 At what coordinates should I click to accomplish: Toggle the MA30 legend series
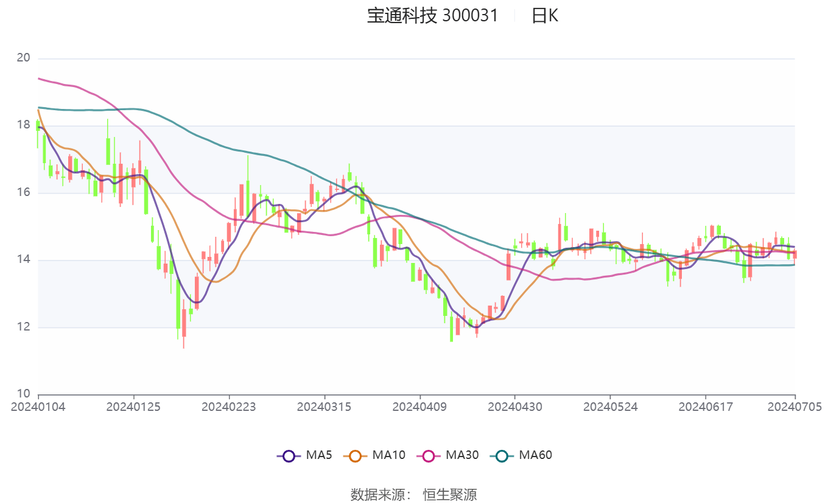pos(447,455)
